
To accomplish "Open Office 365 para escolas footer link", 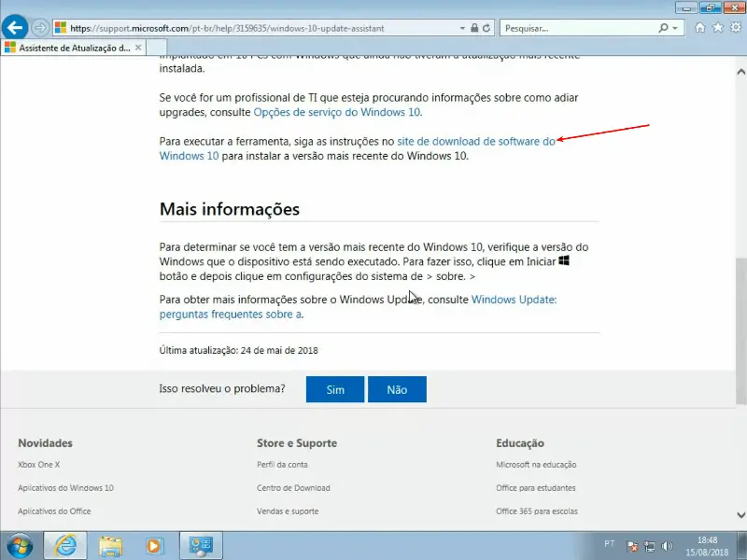I will point(536,511).
